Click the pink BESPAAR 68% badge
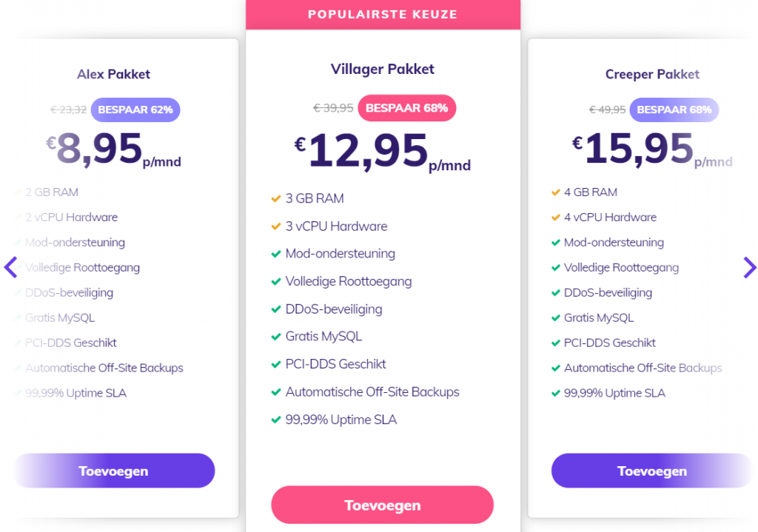The image size is (758, 532). pos(406,108)
